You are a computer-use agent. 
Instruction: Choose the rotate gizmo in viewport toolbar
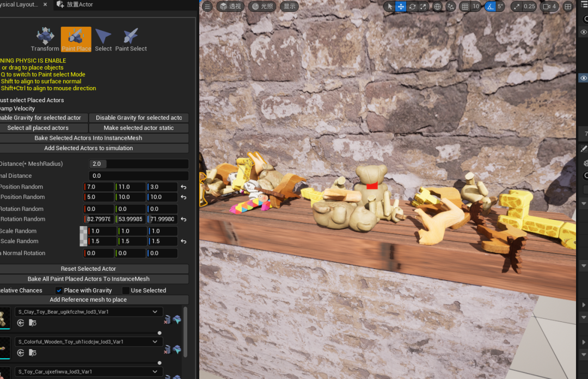tap(412, 7)
